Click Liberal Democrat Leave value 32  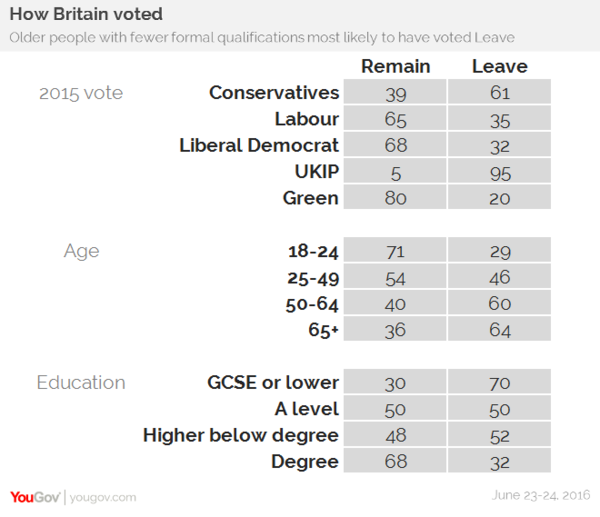pos(499,145)
